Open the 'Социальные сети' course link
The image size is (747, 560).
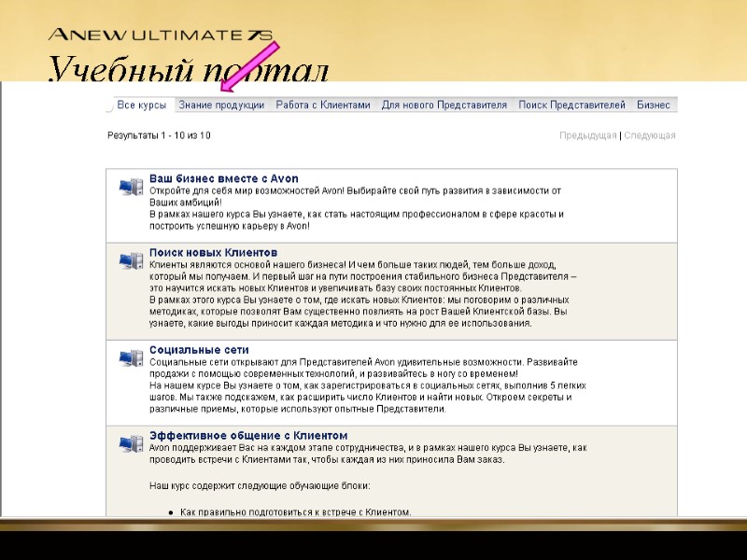tap(199, 350)
